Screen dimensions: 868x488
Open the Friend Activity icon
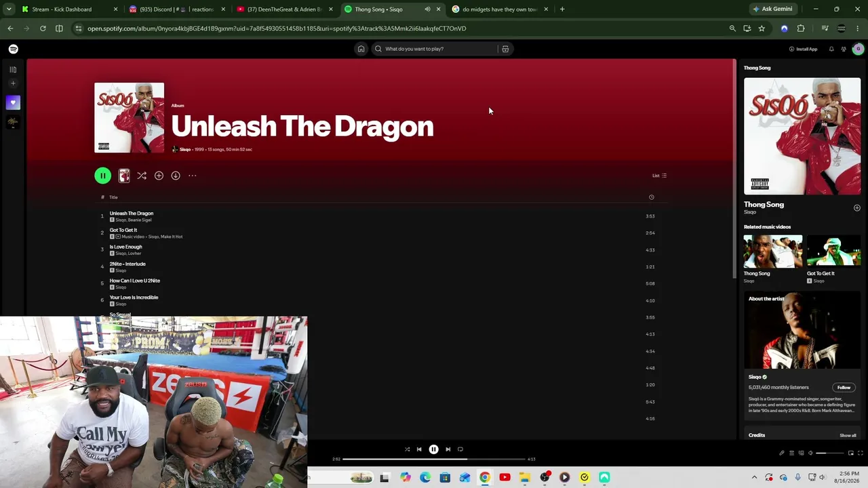point(844,49)
